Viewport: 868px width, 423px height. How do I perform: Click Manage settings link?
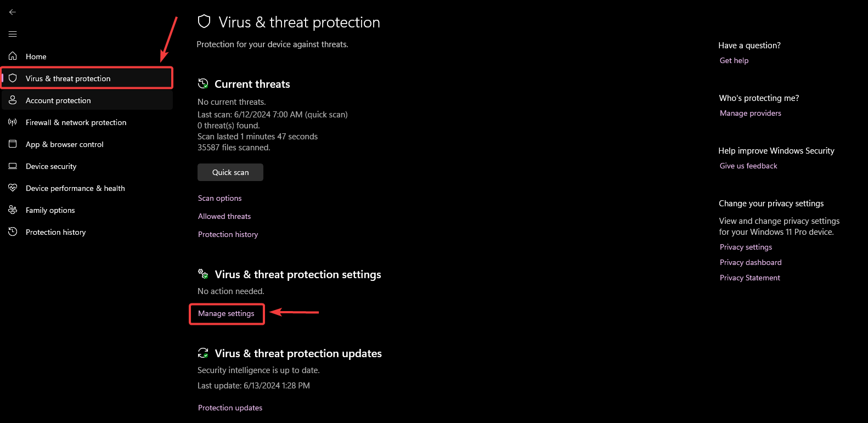226,313
